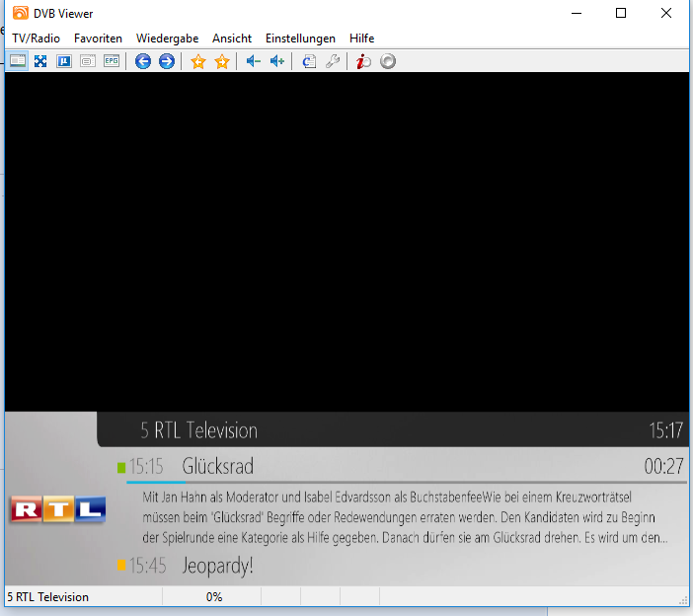Click the start time 15:15
The height and width of the screenshot is (616, 693).
click(146, 466)
